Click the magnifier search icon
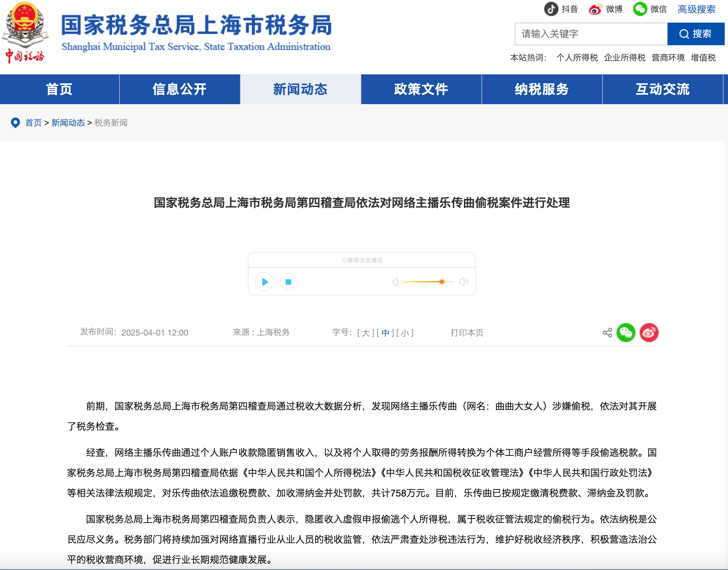This screenshot has height=570, width=728. (684, 34)
